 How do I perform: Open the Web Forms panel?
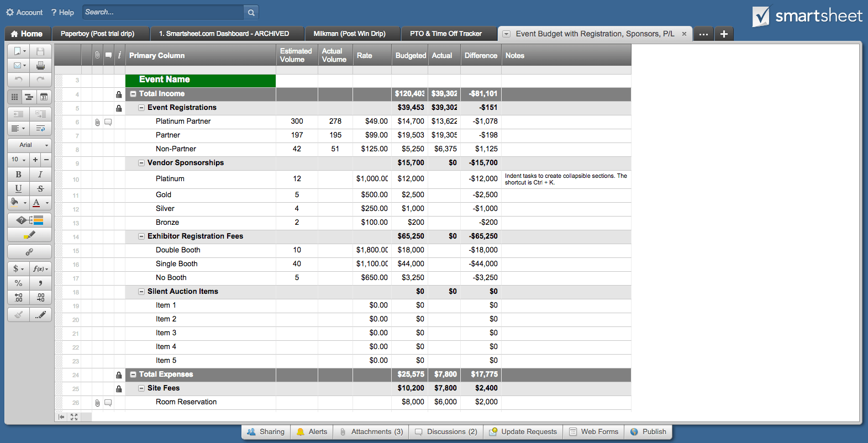point(594,432)
